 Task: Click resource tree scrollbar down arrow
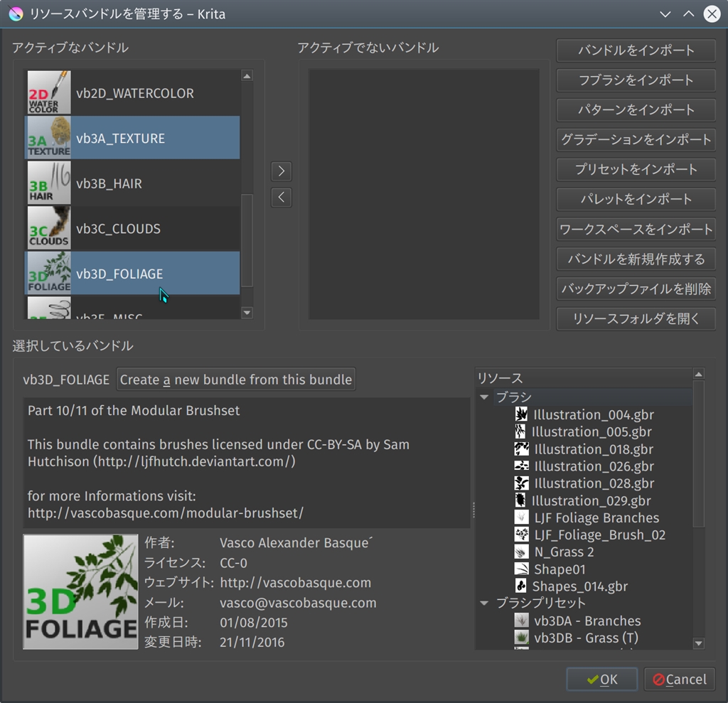[x=699, y=643]
